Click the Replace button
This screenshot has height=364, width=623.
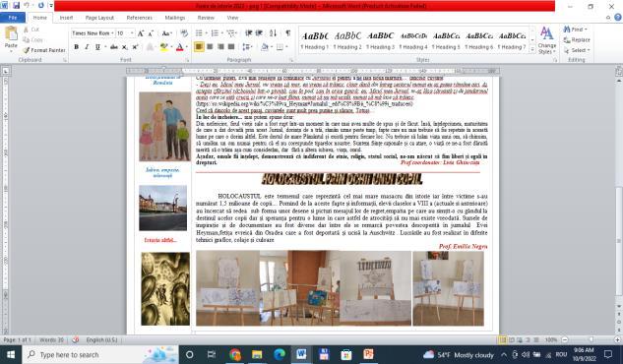click(x=577, y=39)
